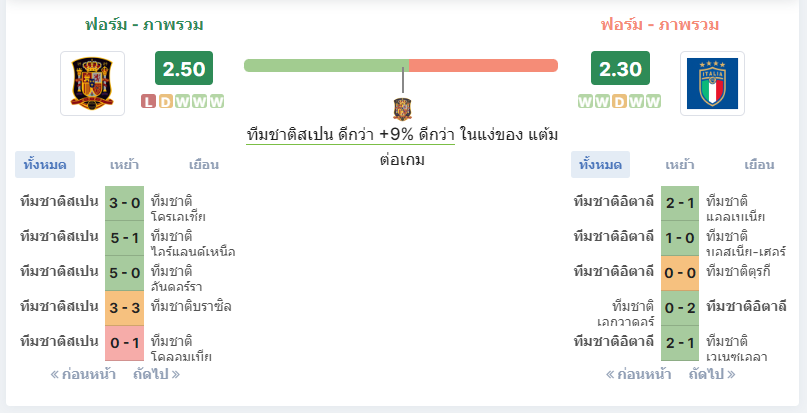Viewport: 807px width, 413px height.
Task: Click the Italy national team crest logo
Action: (x=712, y=83)
